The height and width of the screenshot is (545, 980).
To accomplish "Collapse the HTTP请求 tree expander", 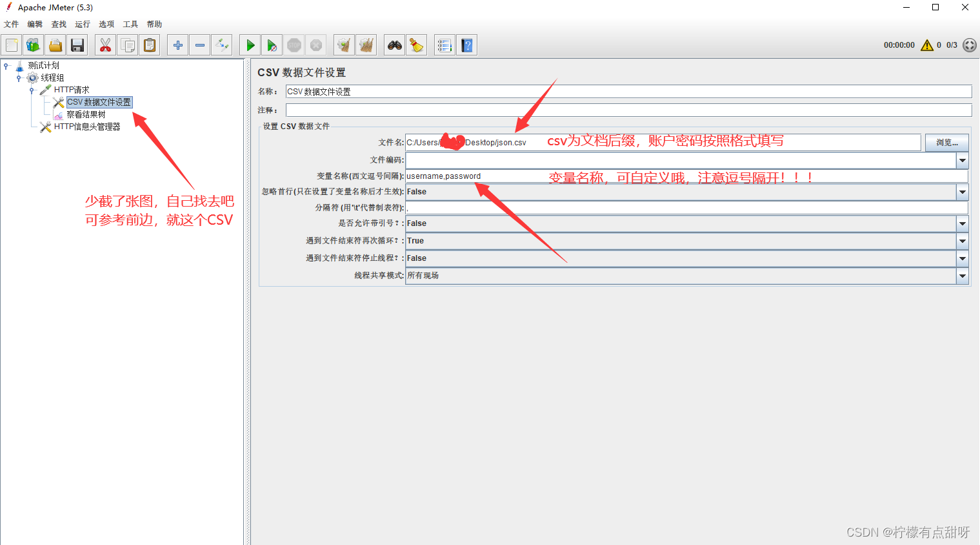I will coord(32,90).
